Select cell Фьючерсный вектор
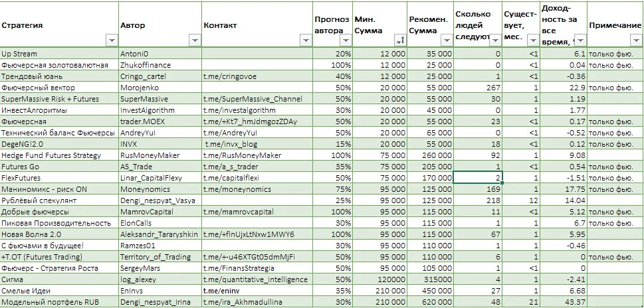Image resolution: width=644 pixels, height=308 pixels. click(x=59, y=88)
